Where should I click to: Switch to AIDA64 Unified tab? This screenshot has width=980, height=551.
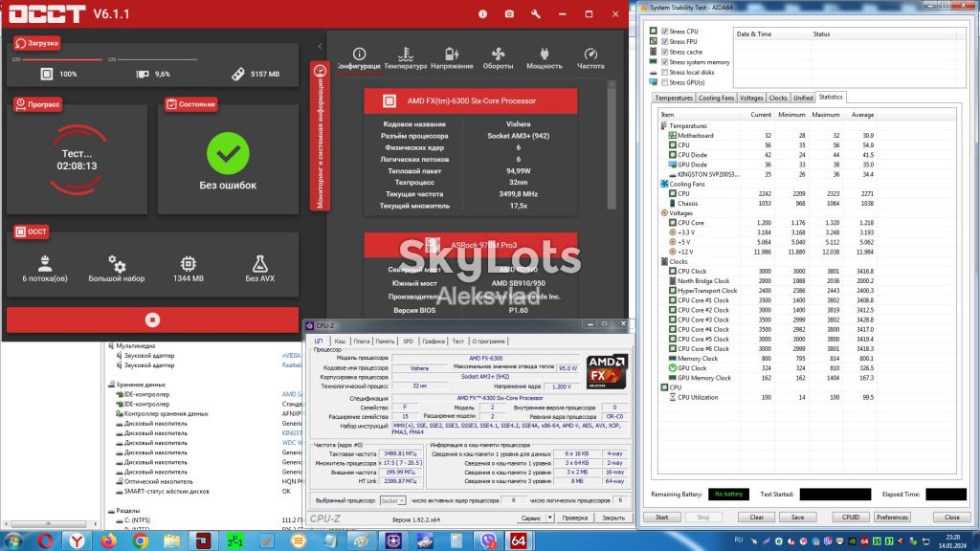pyautogui.click(x=803, y=99)
